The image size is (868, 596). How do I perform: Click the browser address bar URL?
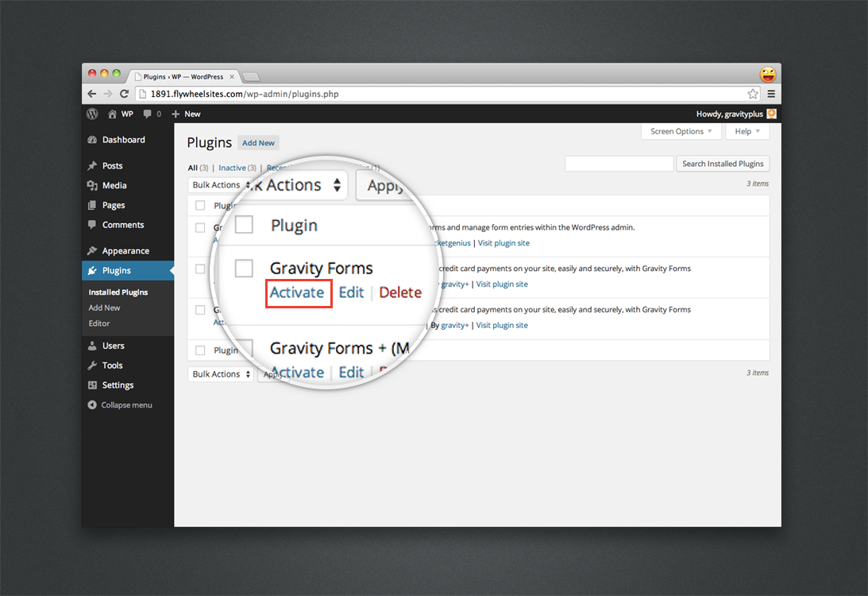(x=245, y=94)
